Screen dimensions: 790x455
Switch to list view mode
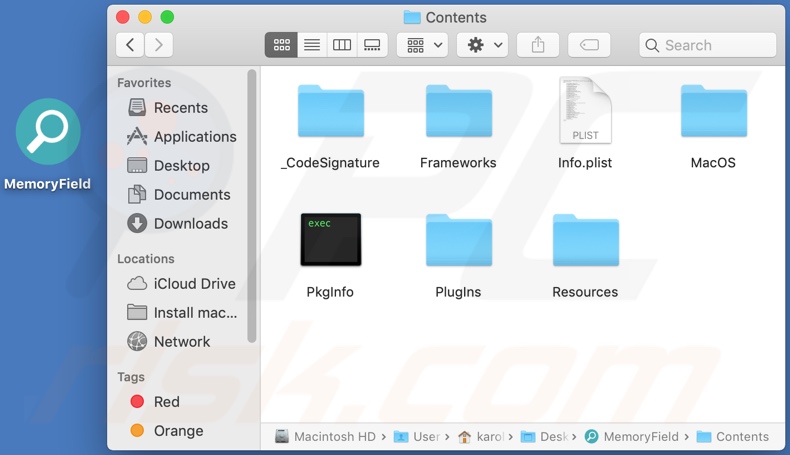pyautogui.click(x=312, y=45)
